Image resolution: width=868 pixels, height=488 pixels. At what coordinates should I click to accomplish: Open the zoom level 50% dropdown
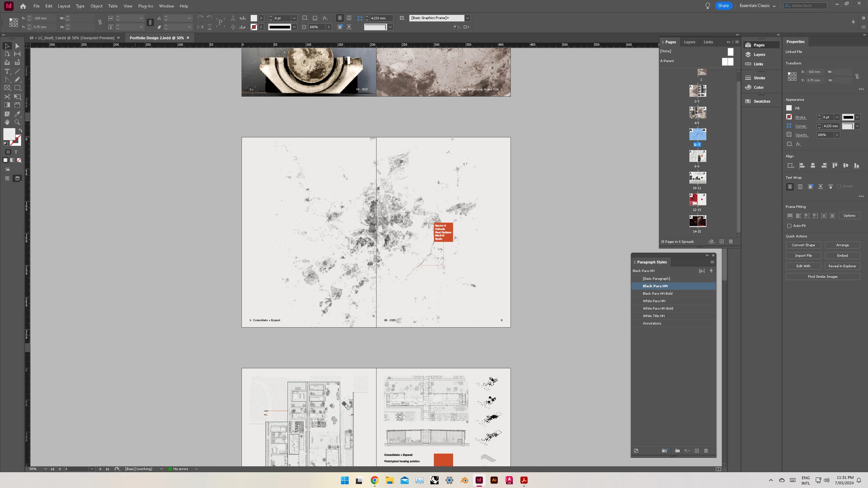coord(45,469)
